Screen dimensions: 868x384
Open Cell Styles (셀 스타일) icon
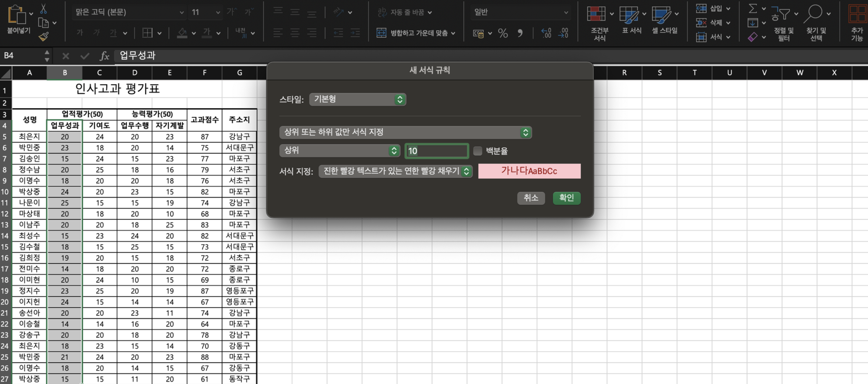661,15
